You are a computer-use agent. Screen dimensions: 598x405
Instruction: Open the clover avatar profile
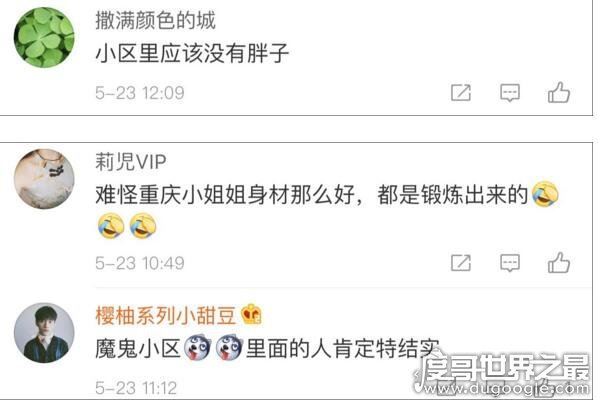44,38
